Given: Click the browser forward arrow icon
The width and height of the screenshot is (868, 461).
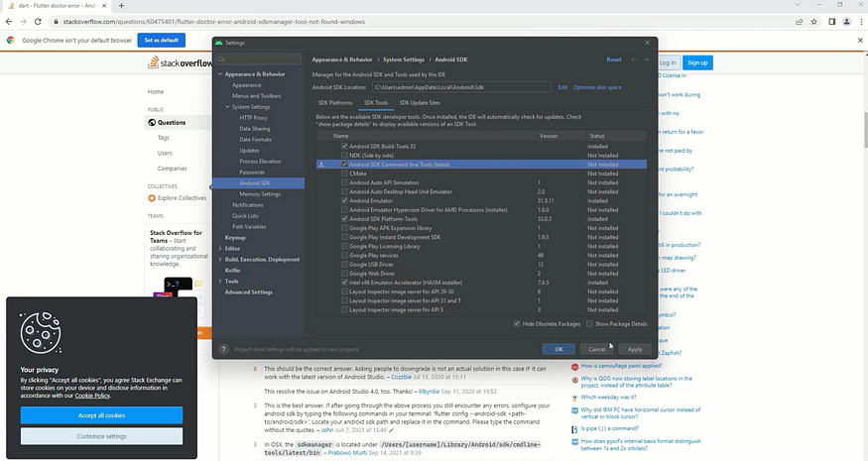Looking at the screenshot, I should tap(23, 22).
